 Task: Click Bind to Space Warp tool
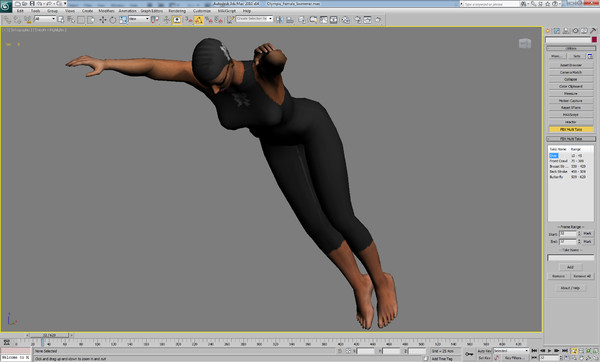point(28,20)
